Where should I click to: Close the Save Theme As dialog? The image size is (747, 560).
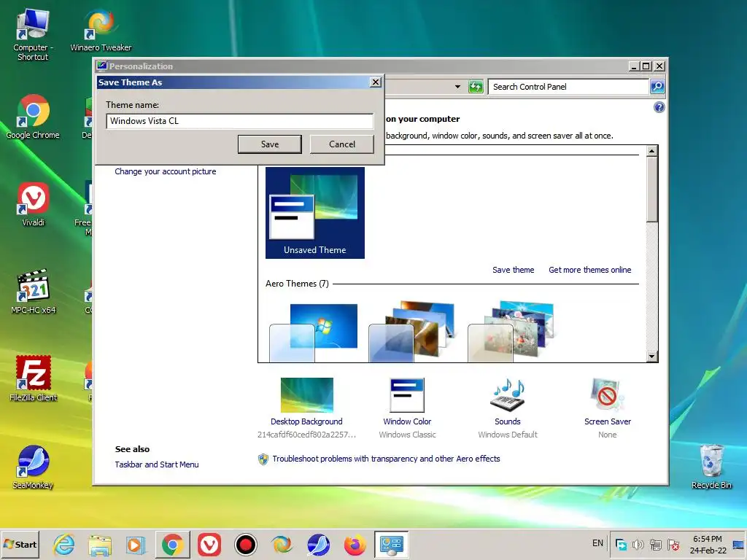[376, 82]
